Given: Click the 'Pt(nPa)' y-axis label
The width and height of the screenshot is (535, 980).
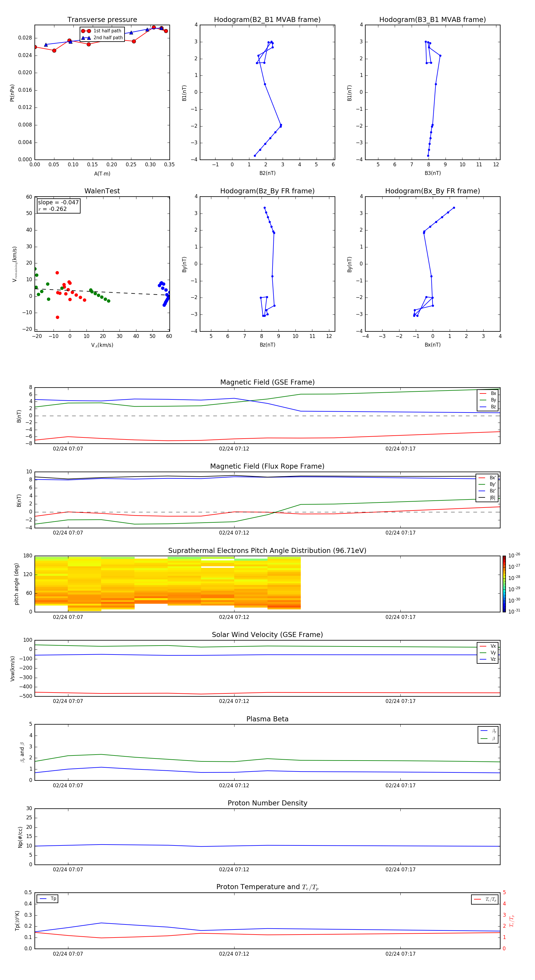Looking at the screenshot, I should click(x=12, y=93).
